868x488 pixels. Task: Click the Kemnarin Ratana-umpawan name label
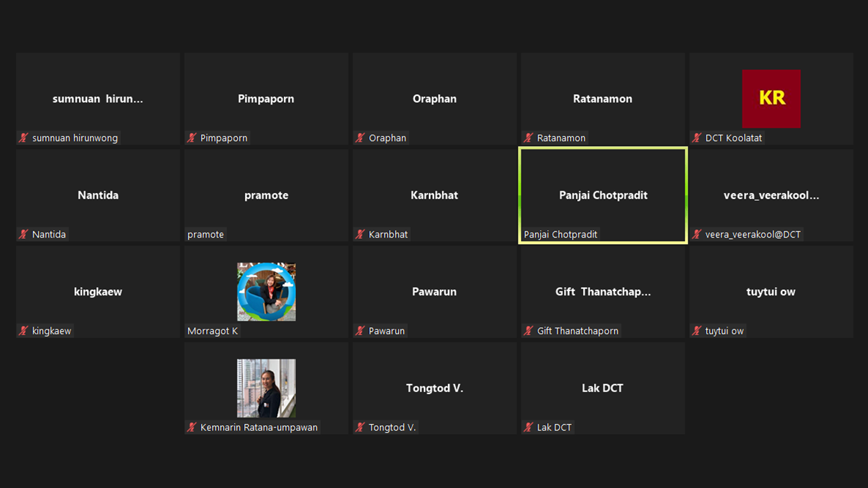[x=259, y=428]
